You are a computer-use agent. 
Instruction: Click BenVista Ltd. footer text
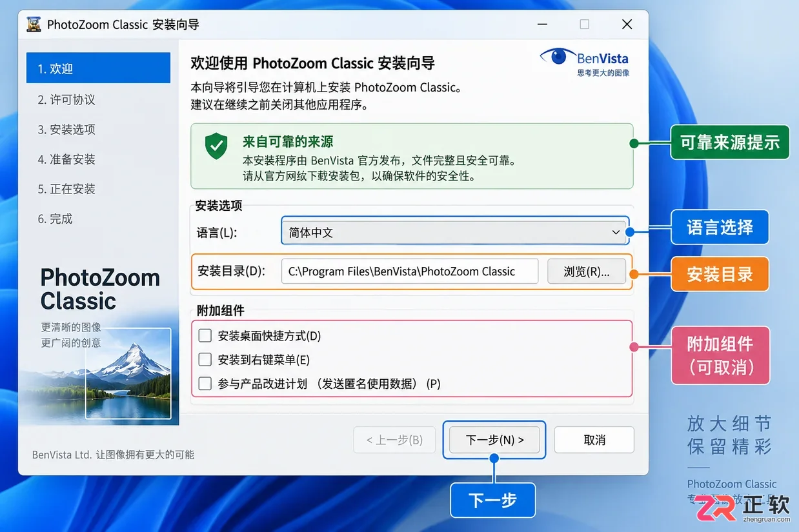(113, 455)
